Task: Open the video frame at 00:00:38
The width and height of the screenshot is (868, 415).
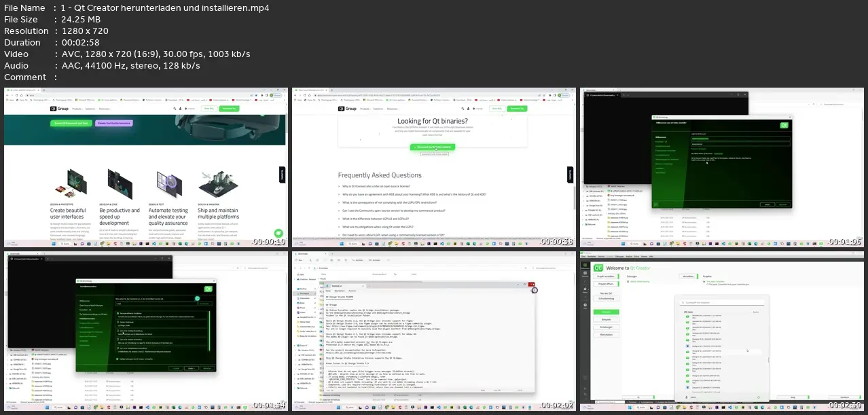Action: 433,167
